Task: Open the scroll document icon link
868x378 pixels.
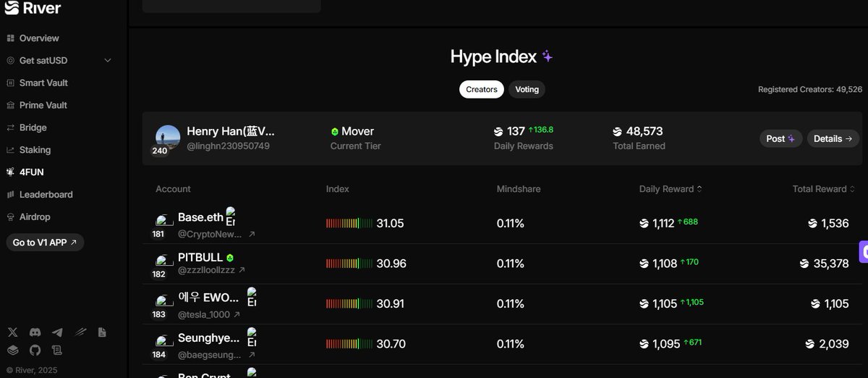Action: point(57,350)
